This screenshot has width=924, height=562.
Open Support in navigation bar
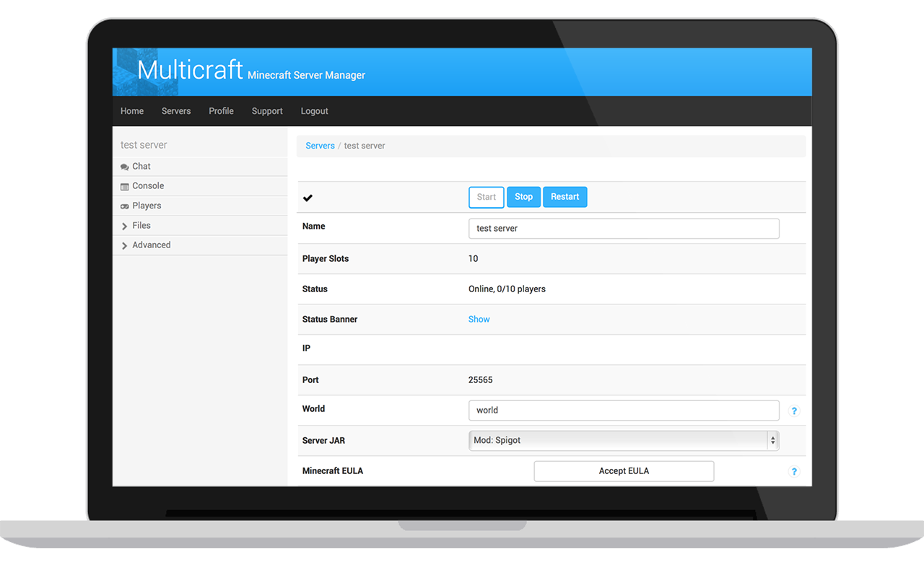(x=267, y=111)
